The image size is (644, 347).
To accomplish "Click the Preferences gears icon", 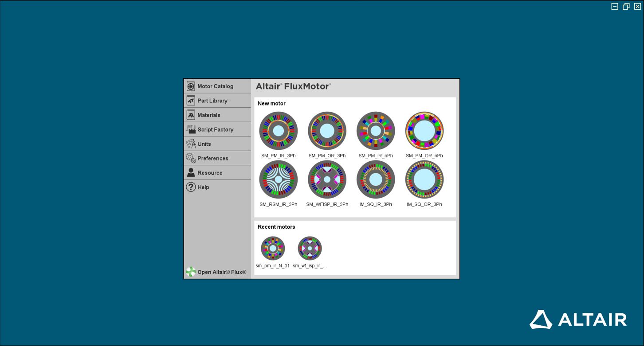I will click(191, 158).
